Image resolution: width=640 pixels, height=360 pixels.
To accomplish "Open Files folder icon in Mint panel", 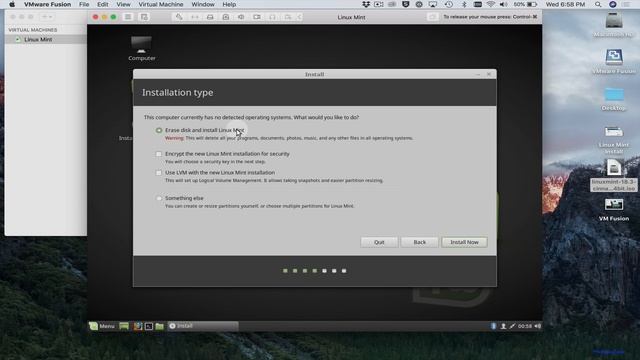I will pyautogui.click(x=160, y=326).
